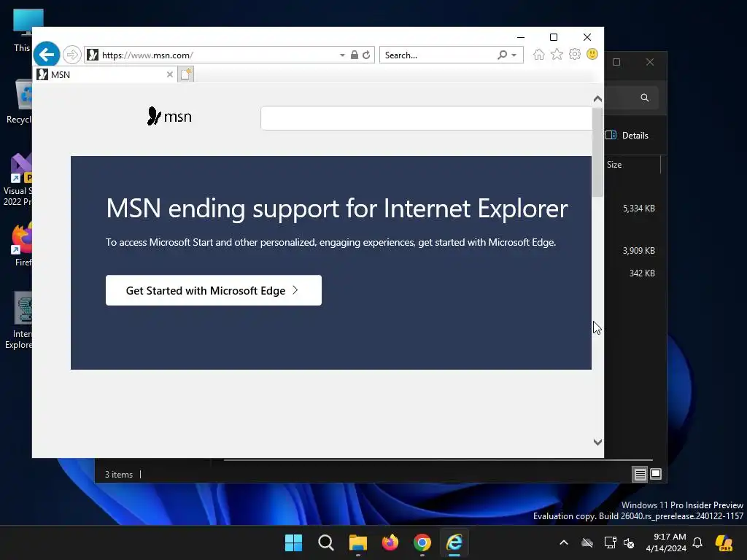
Task: Click the 'MSN ending support for Internet Explorer' heading
Action: pos(337,208)
